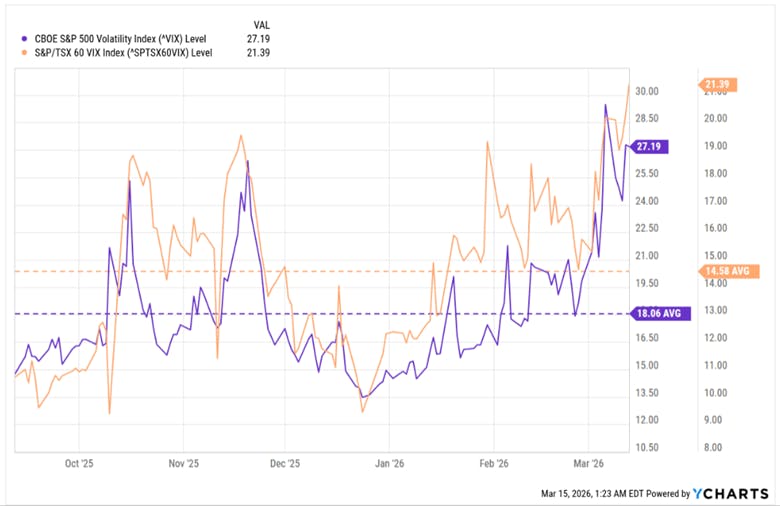780x506 pixels.
Task: Click the purple VIX legend dot
Action: 24,39
